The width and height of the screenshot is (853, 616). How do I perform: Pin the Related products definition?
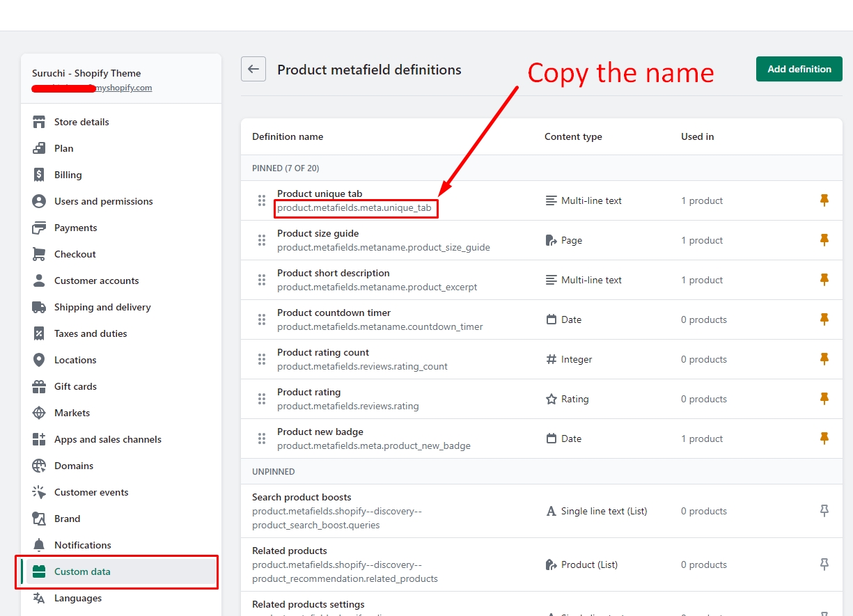(824, 564)
